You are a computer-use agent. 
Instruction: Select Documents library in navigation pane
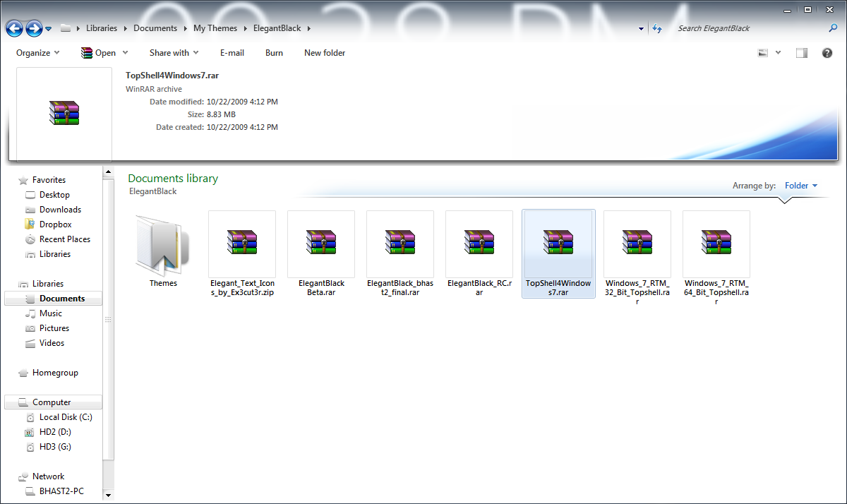53,299
